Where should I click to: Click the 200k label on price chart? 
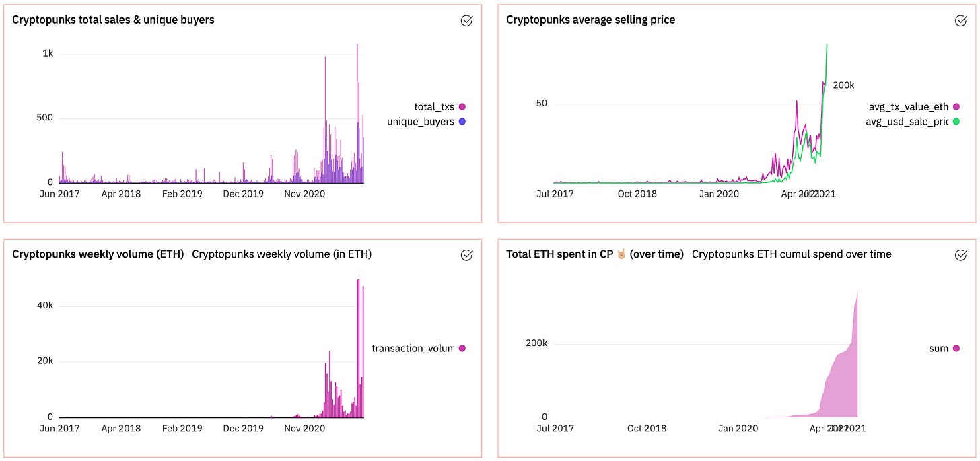[843, 85]
